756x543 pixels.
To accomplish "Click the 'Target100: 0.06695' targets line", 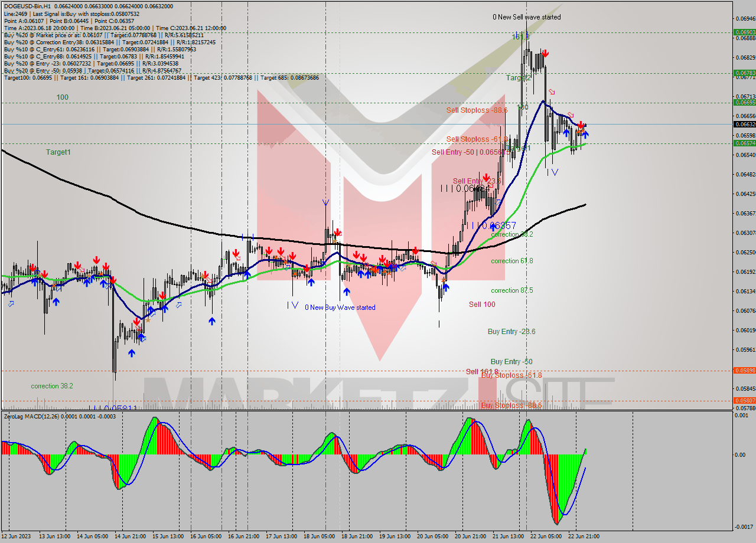I will [x=161, y=77].
